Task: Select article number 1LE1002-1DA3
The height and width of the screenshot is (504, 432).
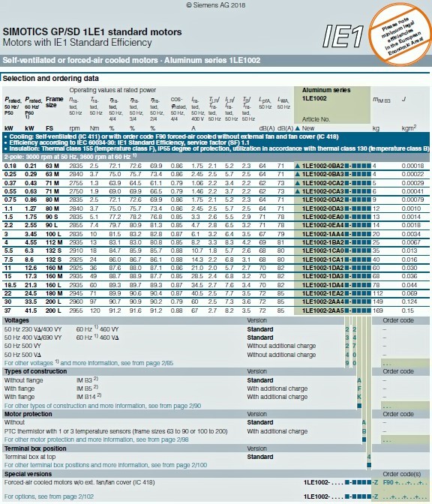Action: (323, 276)
